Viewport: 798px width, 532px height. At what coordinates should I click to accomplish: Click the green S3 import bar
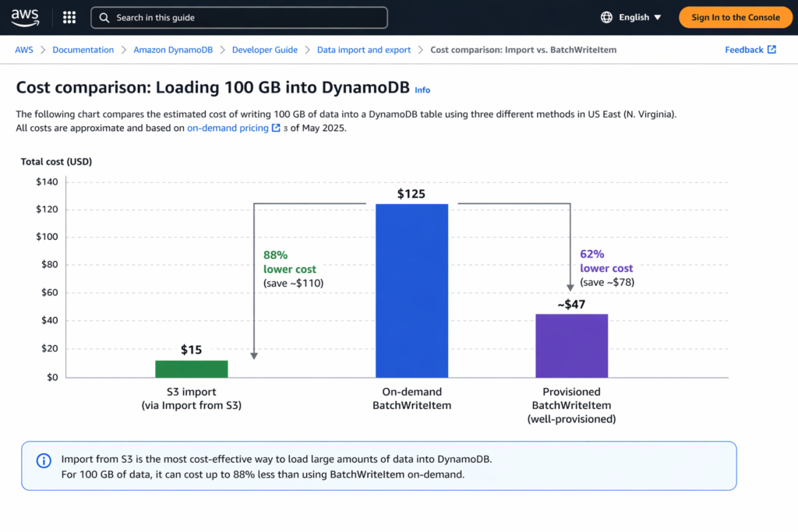coord(191,368)
